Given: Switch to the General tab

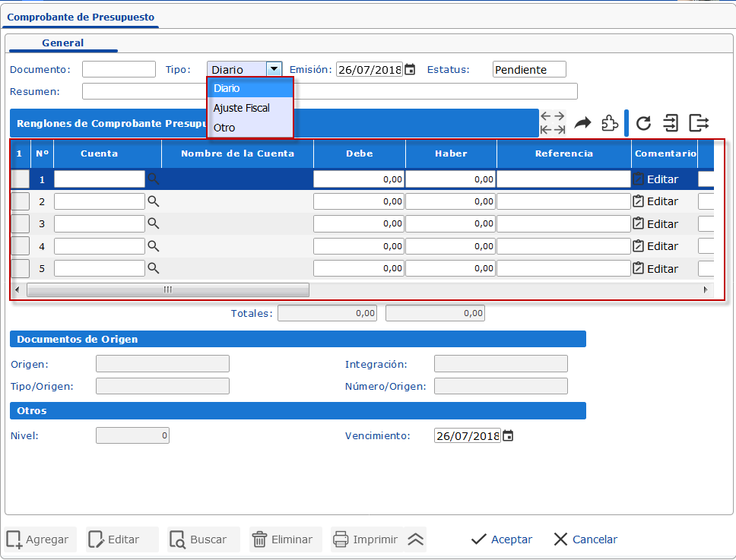Looking at the screenshot, I should pos(63,43).
